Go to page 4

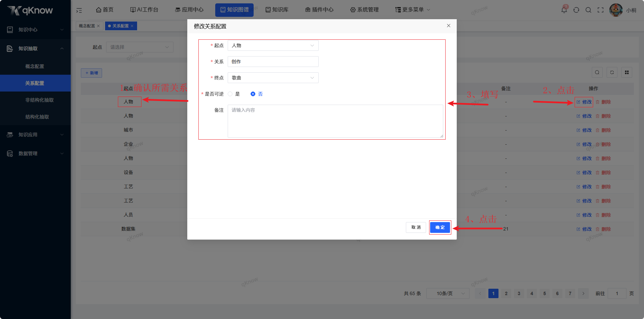click(532, 293)
